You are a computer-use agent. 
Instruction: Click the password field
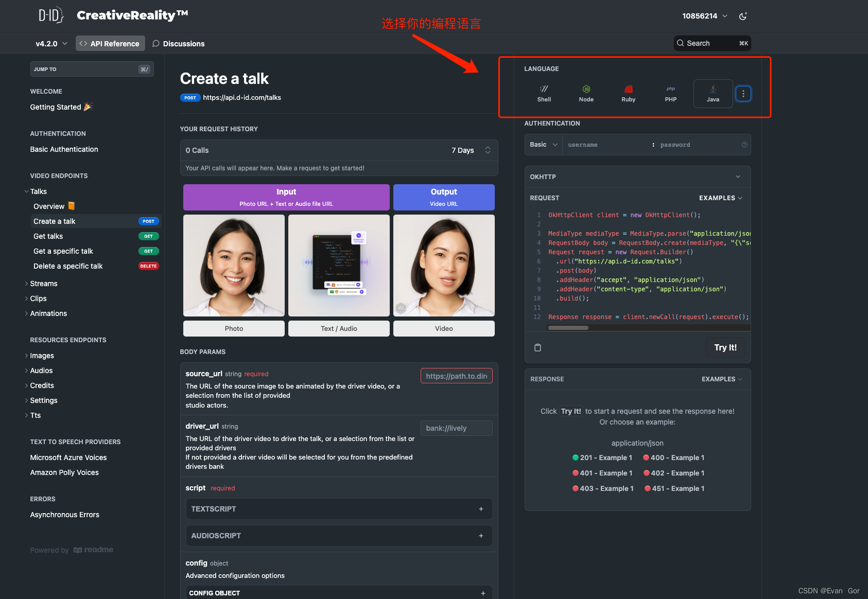click(x=698, y=145)
